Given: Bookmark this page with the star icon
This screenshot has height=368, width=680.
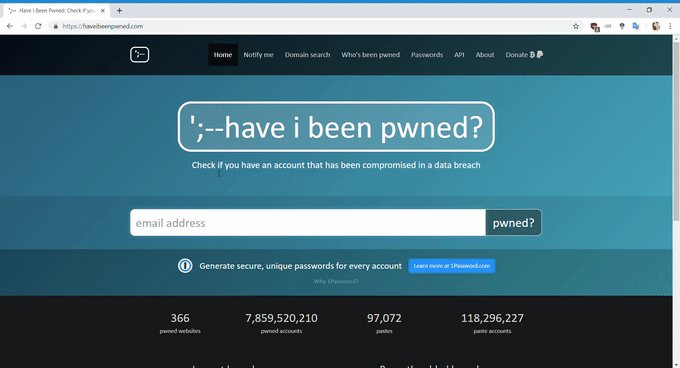Looking at the screenshot, I should coord(576,26).
